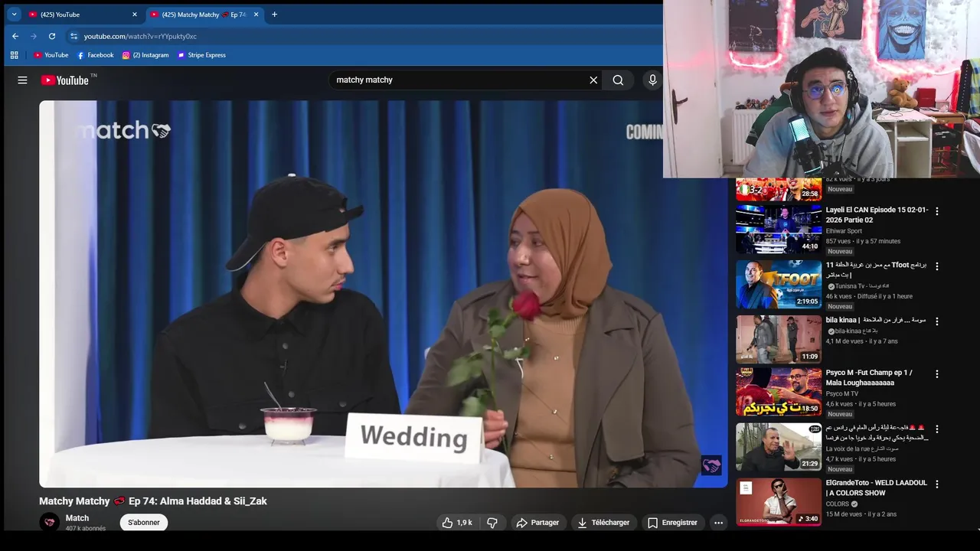980x551 pixels.
Task: Open ElGrandeToto - WELD LAADOUL title
Action: coord(876,488)
